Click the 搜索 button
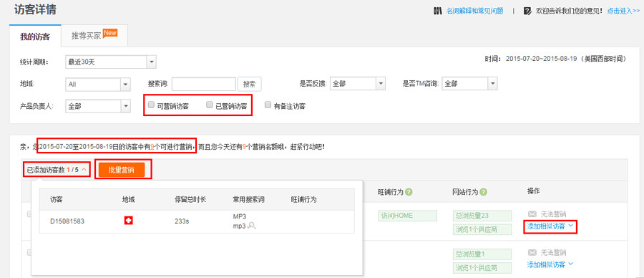644x278 pixels. coord(249,84)
